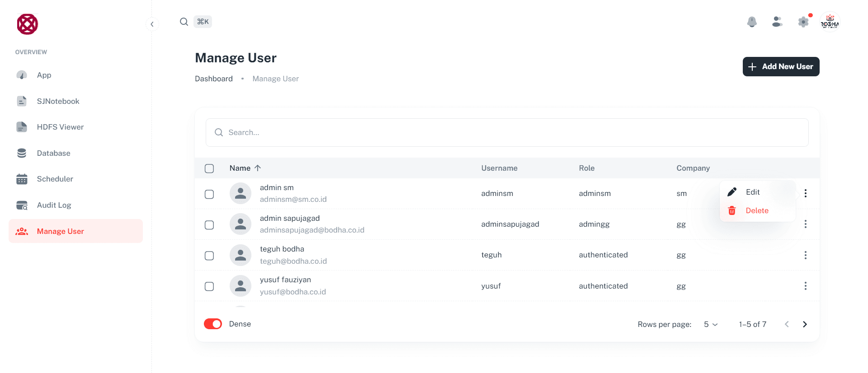Click Manage User breadcrumb text
The image size is (868, 373).
(275, 79)
